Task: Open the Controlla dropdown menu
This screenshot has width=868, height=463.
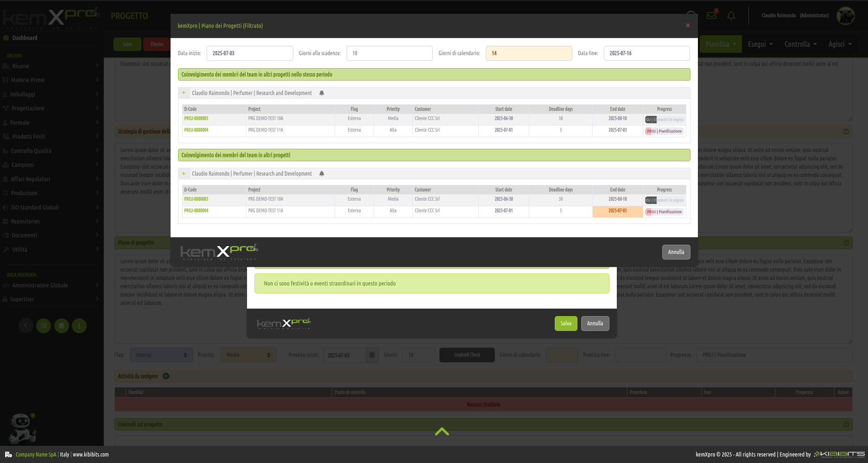Action: pos(800,44)
